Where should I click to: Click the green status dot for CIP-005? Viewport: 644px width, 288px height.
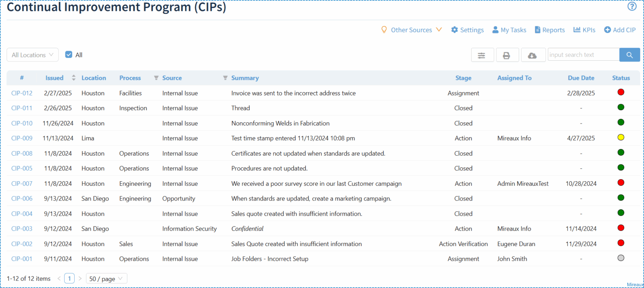click(x=621, y=167)
